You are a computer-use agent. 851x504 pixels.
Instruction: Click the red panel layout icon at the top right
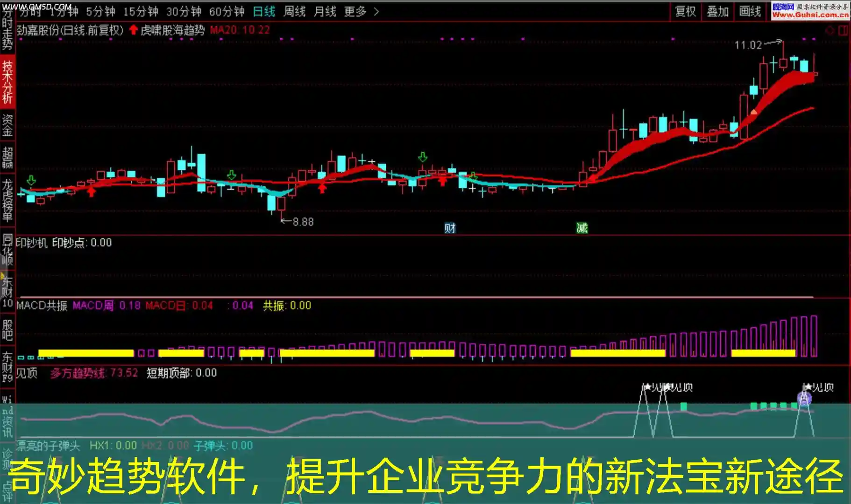pyautogui.click(x=843, y=30)
